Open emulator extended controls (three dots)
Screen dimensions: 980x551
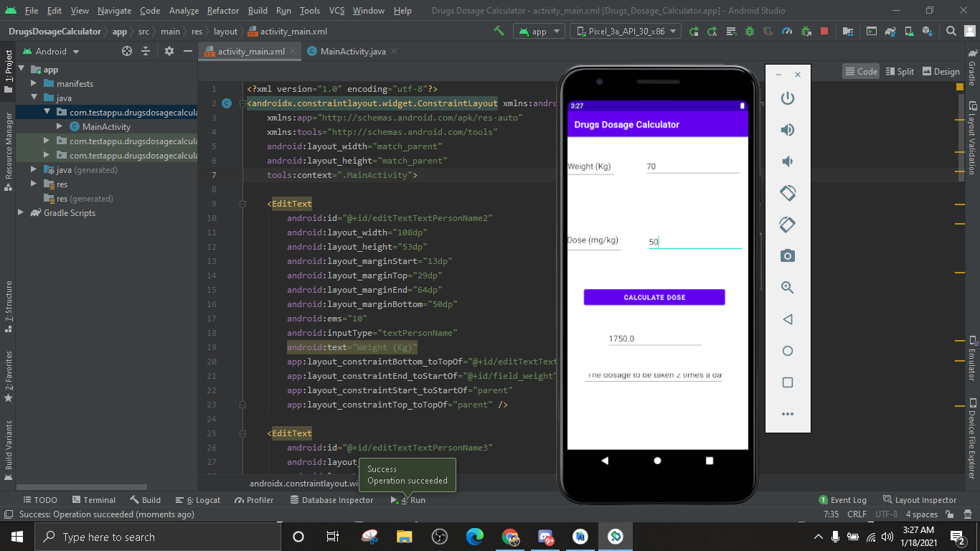click(788, 414)
